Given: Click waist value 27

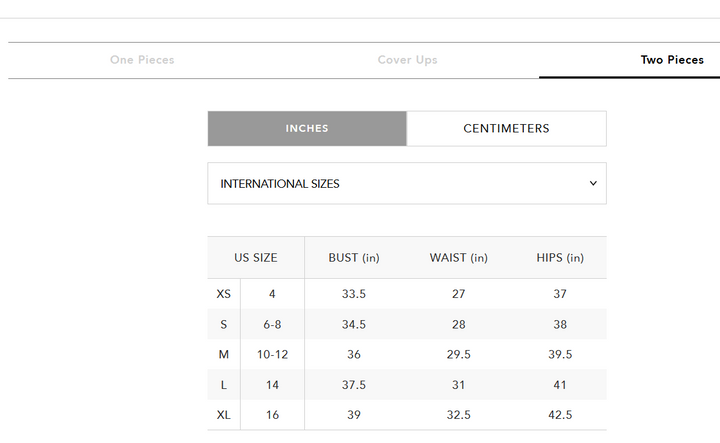Looking at the screenshot, I should coord(458,294).
